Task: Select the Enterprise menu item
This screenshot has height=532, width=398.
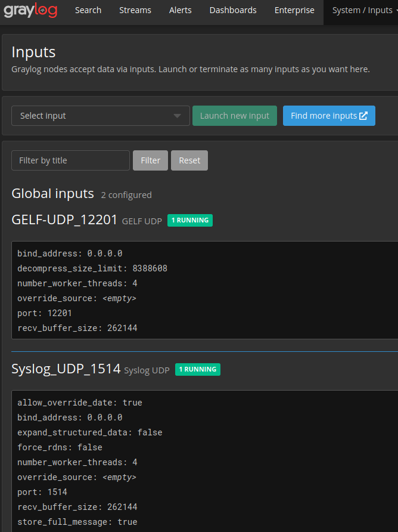Action: tap(294, 10)
